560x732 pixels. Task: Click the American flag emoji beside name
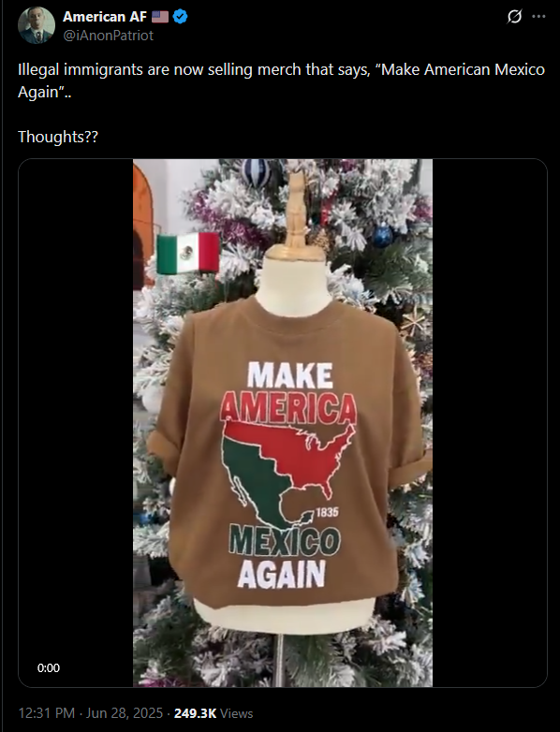pyautogui.click(x=160, y=17)
